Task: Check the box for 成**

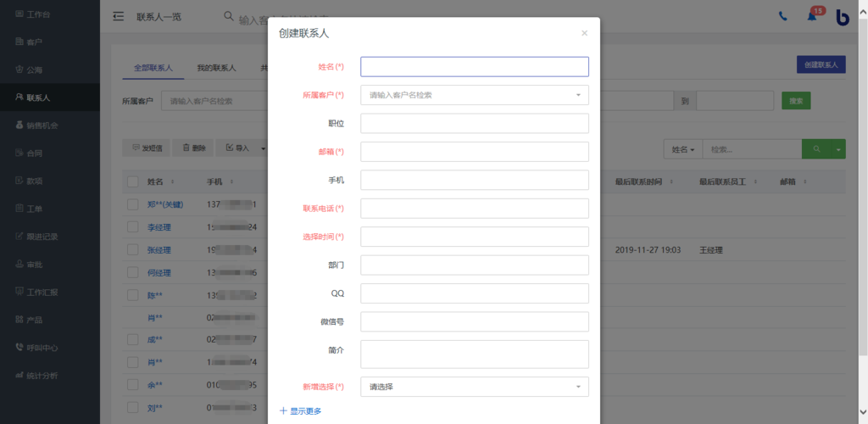Action: 133,339
